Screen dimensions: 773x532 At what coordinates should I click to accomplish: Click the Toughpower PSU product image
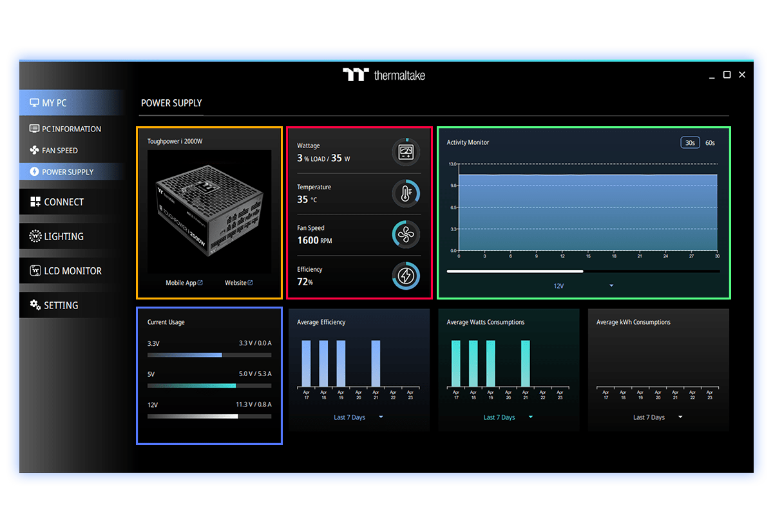coord(209,213)
